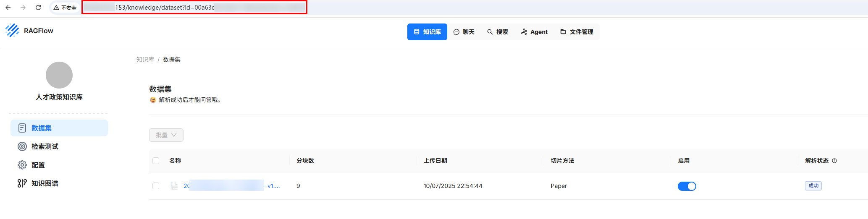The image size is (868, 219).
Task: Expand the 批量 bulk actions dropdown
Action: tap(166, 135)
